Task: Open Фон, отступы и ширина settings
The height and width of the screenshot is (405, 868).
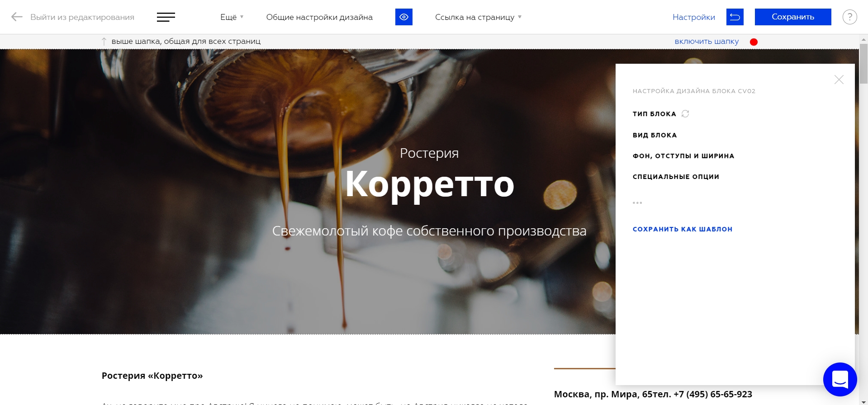Action: pyautogui.click(x=683, y=156)
